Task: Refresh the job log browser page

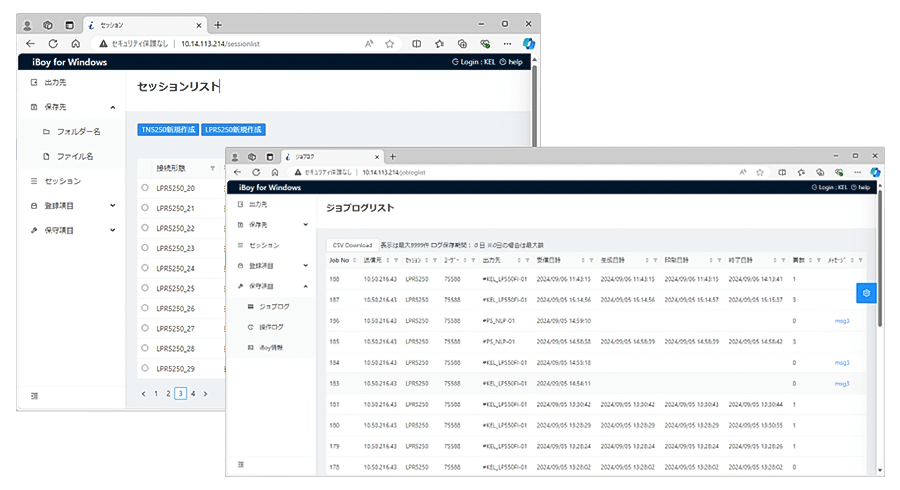Action: coord(256,172)
